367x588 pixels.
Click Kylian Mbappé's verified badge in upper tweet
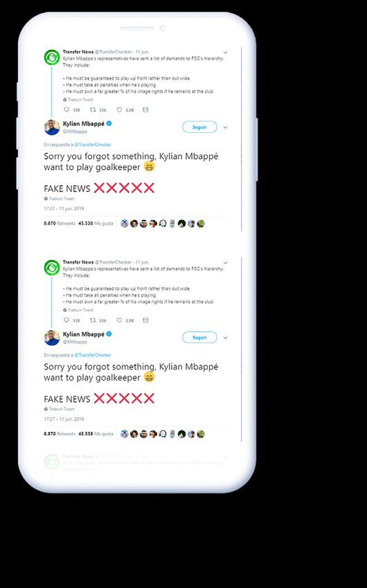pyautogui.click(x=109, y=123)
